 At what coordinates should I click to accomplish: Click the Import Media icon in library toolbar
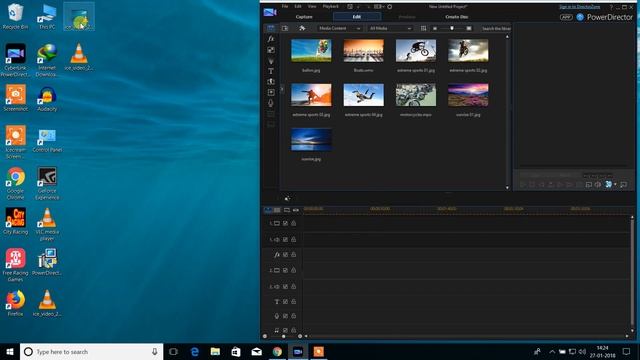coord(285,28)
